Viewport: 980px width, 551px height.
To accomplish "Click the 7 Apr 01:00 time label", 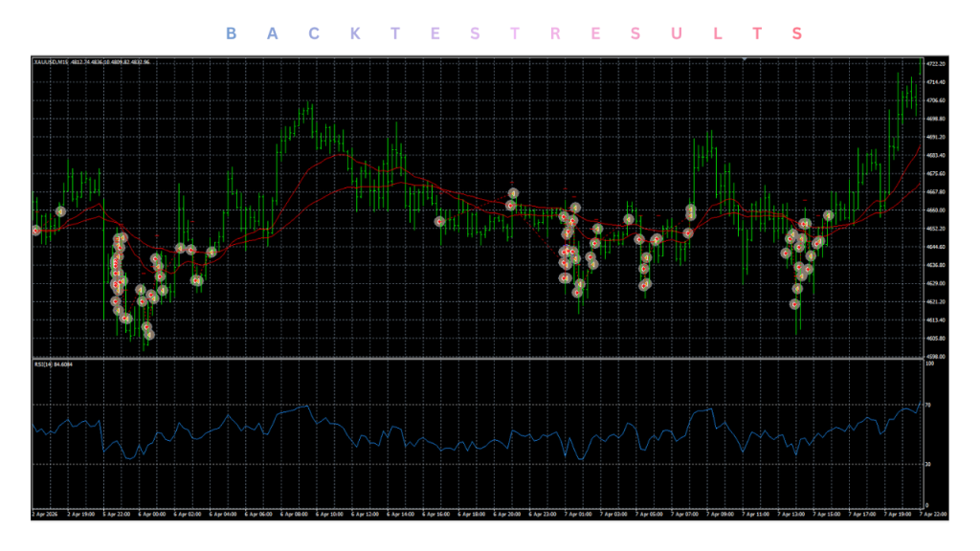I will pyautogui.click(x=578, y=514).
